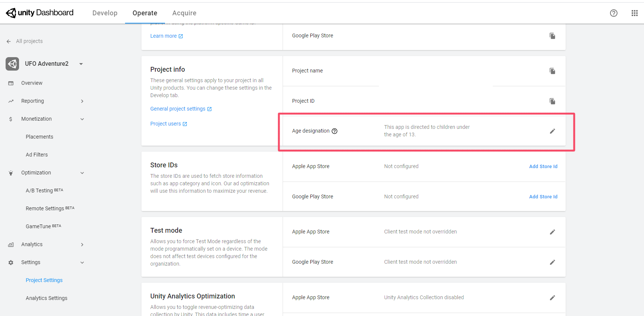Image resolution: width=644 pixels, height=316 pixels.
Task: Open the UFO Adventure2 project dropdown arrow
Action: (x=81, y=64)
